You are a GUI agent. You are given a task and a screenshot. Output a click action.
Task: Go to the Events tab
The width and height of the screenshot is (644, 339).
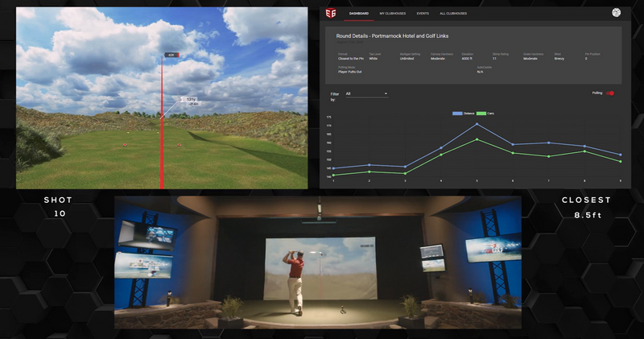click(423, 14)
